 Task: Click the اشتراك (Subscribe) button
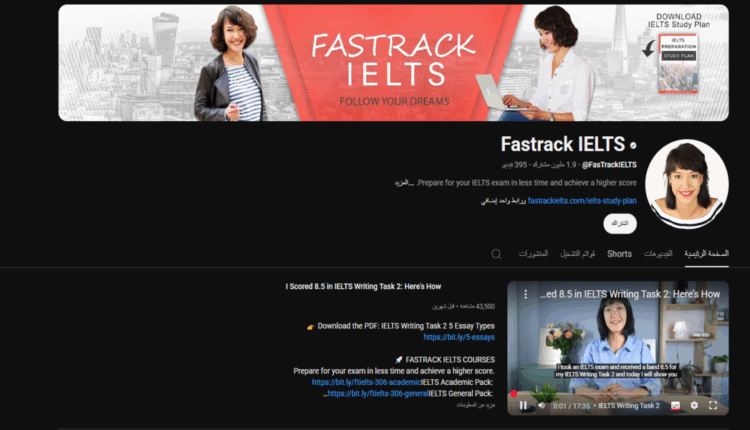click(620, 224)
